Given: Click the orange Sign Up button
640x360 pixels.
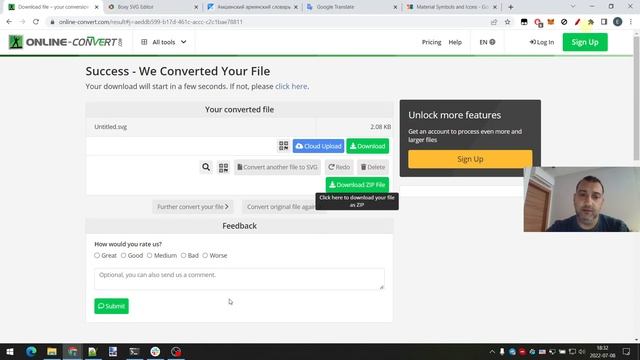Looking at the screenshot, I should [x=470, y=159].
